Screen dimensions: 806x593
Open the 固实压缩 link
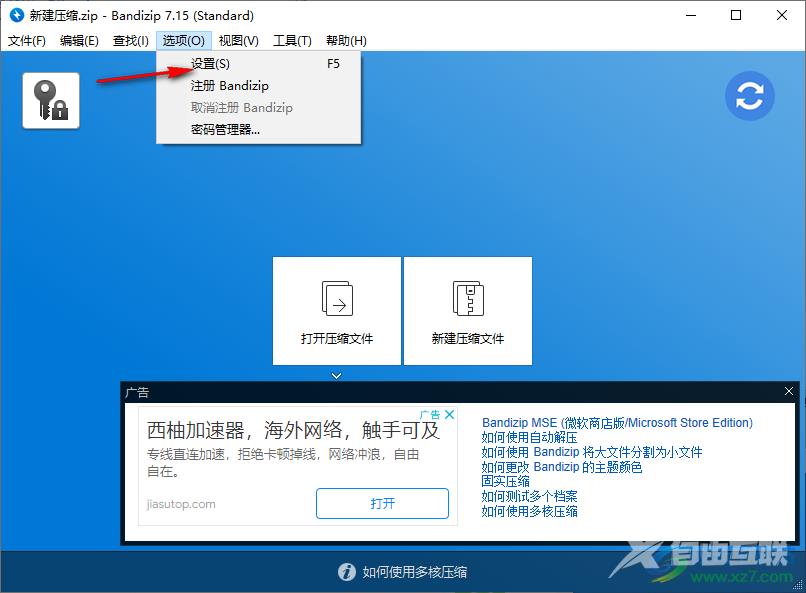(505, 481)
